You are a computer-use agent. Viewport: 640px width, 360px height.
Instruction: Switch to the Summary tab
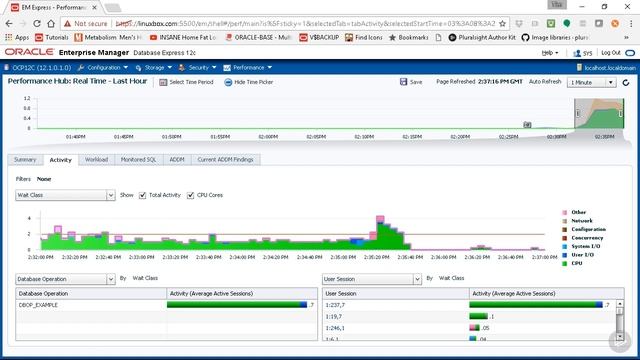25,160
